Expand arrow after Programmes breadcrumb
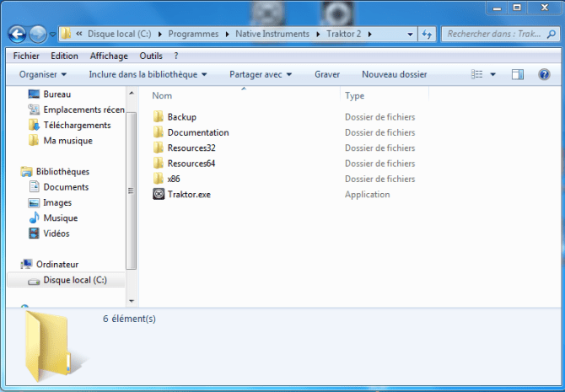The width and height of the screenshot is (565, 392). coord(228,35)
